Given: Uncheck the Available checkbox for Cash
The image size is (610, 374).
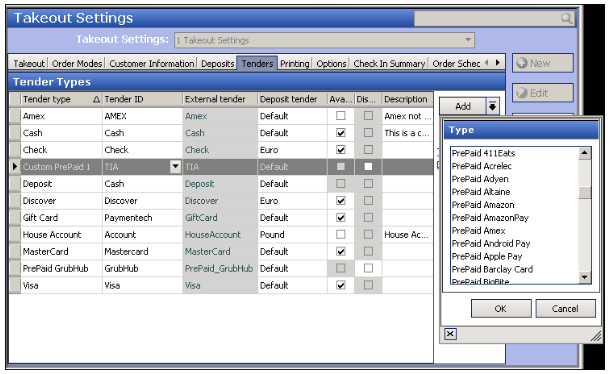Looking at the screenshot, I should tap(340, 133).
